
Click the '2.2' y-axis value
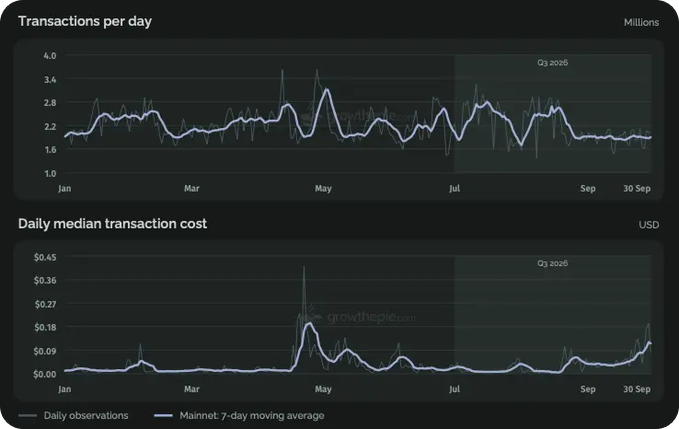coord(50,126)
